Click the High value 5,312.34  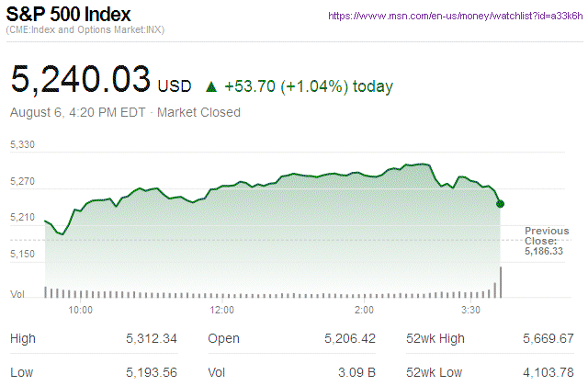click(152, 339)
